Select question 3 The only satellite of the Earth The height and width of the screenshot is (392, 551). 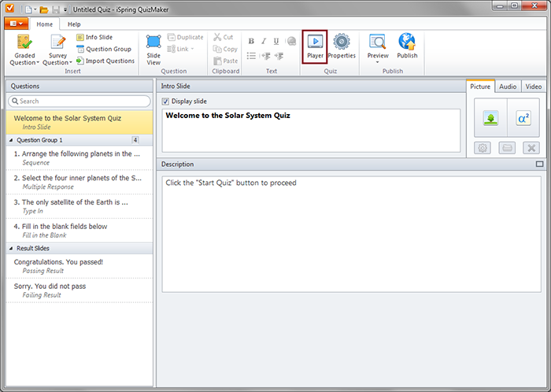click(x=80, y=206)
